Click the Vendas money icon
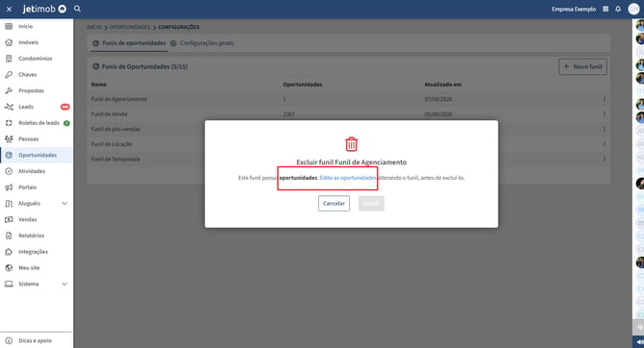 9,219
